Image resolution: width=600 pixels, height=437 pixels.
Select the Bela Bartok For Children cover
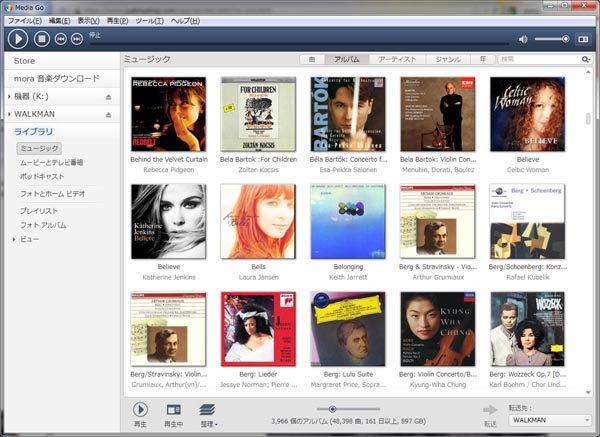tap(258, 114)
